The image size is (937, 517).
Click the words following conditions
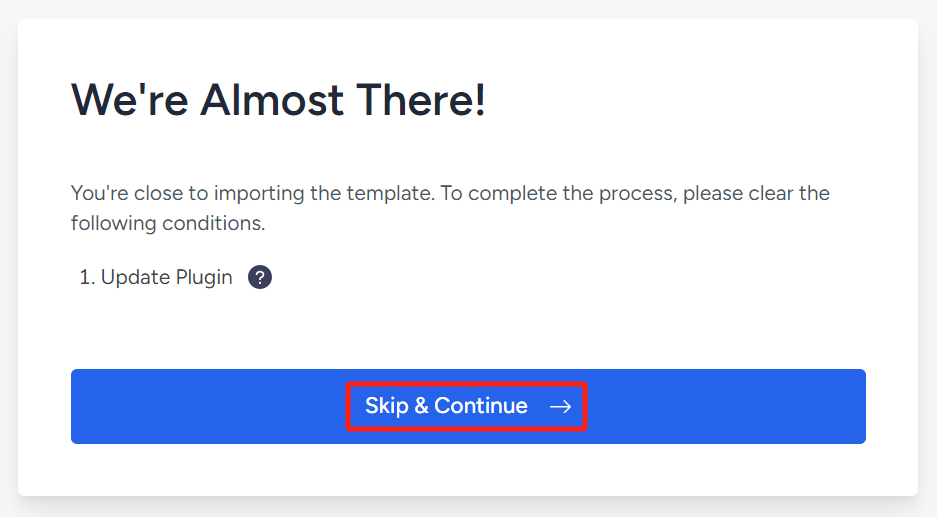(168, 224)
